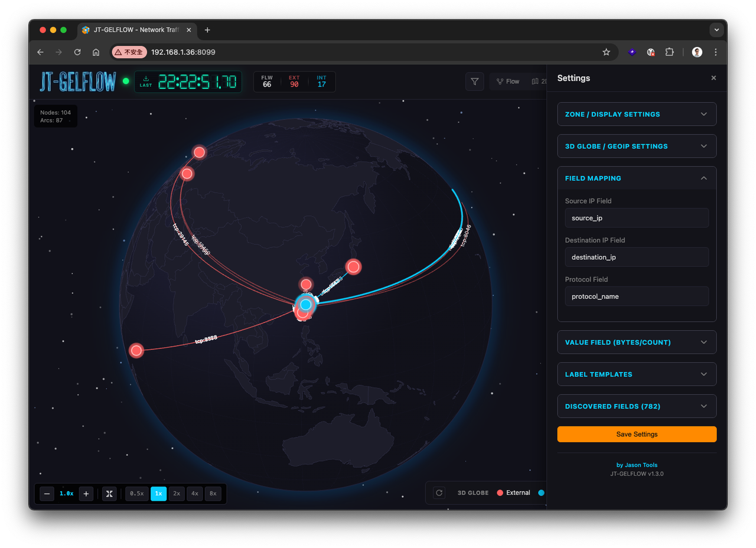This screenshot has width=756, height=548.
Task: Click the 'Settings' panel heading
Action: coord(573,78)
